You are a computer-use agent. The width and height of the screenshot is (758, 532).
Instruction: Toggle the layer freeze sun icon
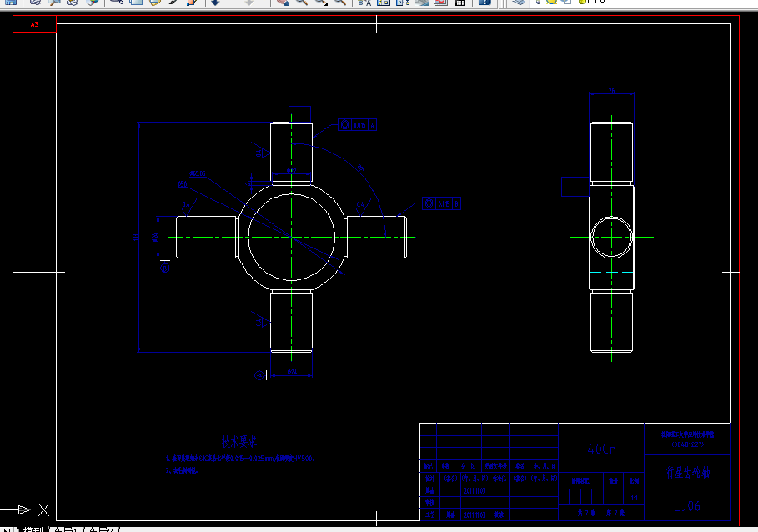pyautogui.click(x=551, y=2)
